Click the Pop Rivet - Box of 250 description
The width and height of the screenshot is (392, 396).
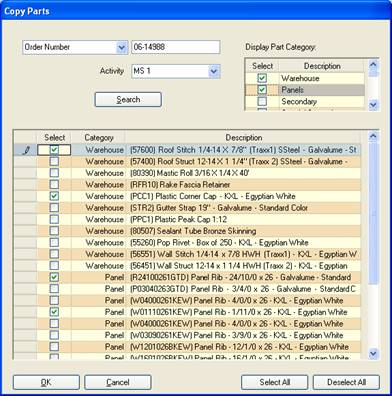(219, 243)
